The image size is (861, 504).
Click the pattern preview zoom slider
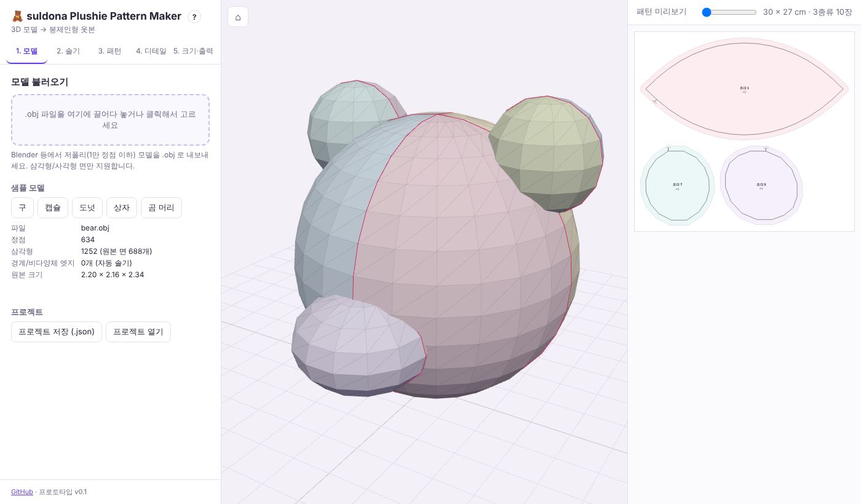pyautogui.click(x=729, y=12)
